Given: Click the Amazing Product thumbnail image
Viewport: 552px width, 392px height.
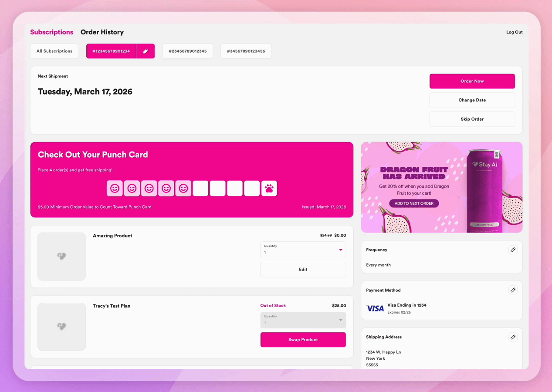Looking at the screenshot, I should (61, 256).
